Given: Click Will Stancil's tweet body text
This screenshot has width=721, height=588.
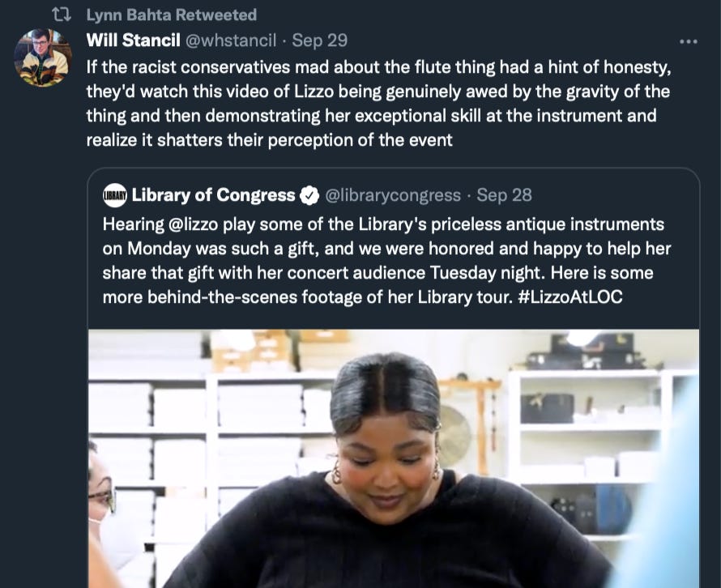Looking at the screenshot, I should 378,104.
